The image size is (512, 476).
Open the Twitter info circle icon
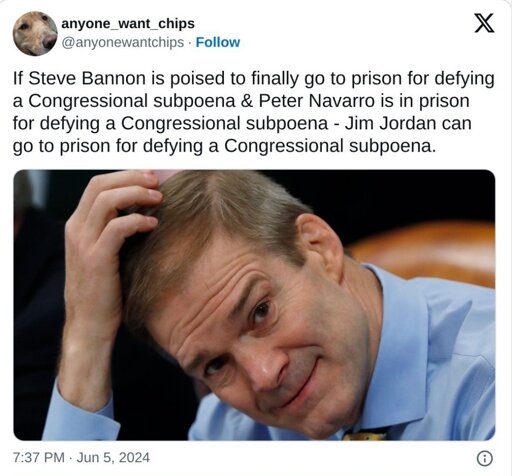click(485, 458)
